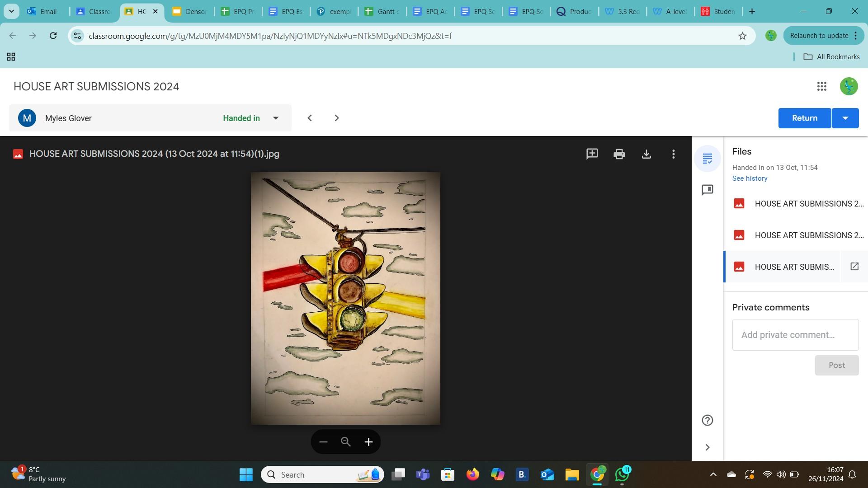This screenshot has width=868, height=488.
Task: Close the current HC tab
Action: 155,11
